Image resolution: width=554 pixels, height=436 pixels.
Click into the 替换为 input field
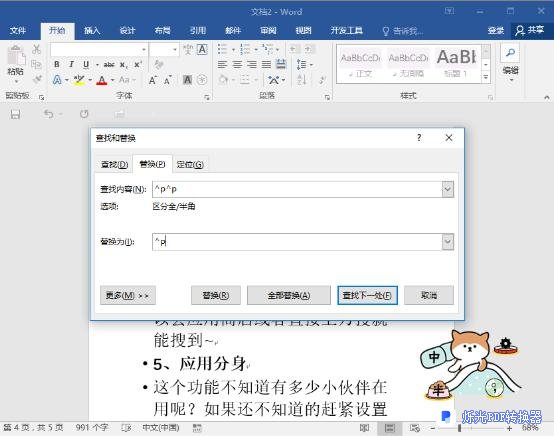coord(297,242)
